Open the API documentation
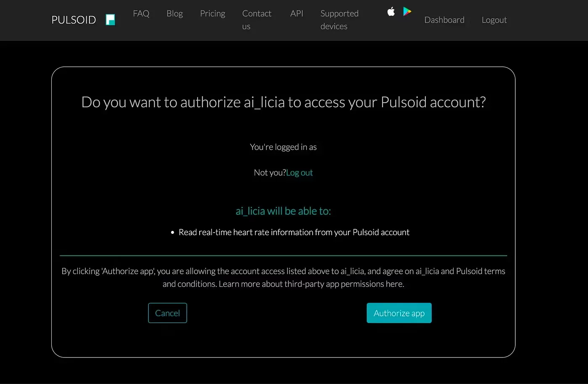588x384 pixels. click(x=297, y=13)
